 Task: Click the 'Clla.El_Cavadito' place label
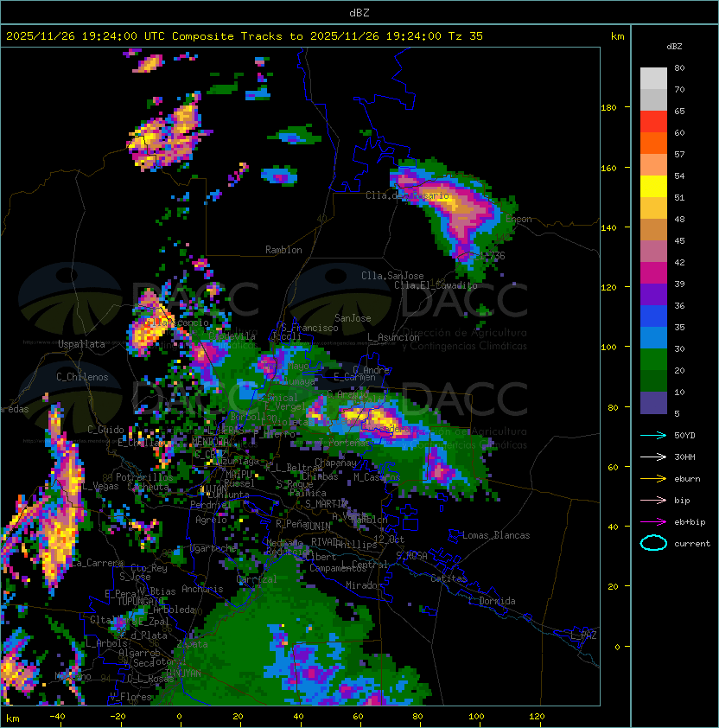[x=436, y=285]
